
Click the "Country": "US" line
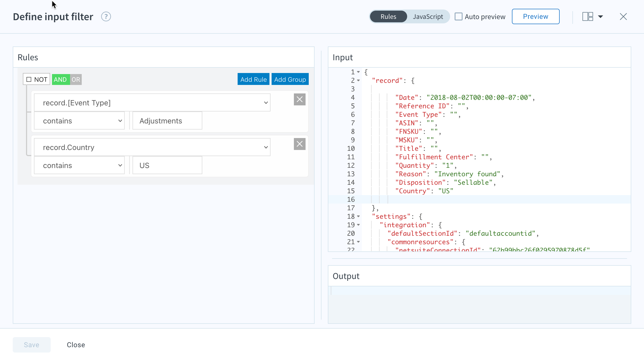(424, 191)
